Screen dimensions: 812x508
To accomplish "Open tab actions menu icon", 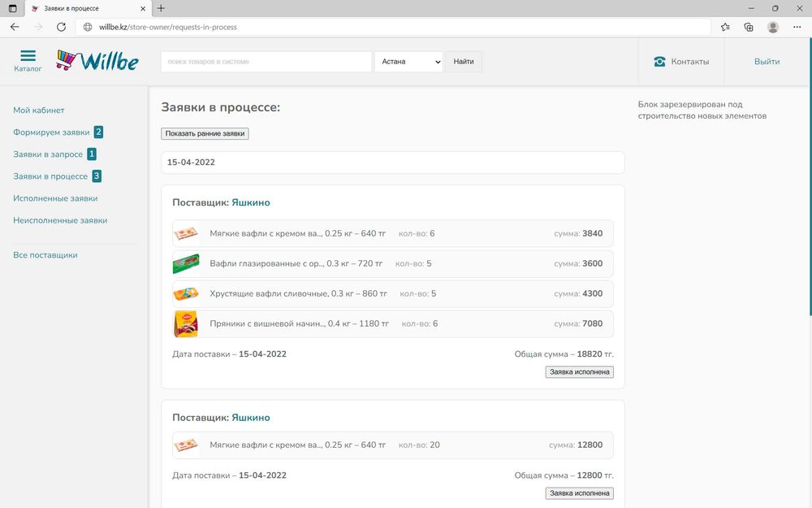I will [x=12, y=8].
